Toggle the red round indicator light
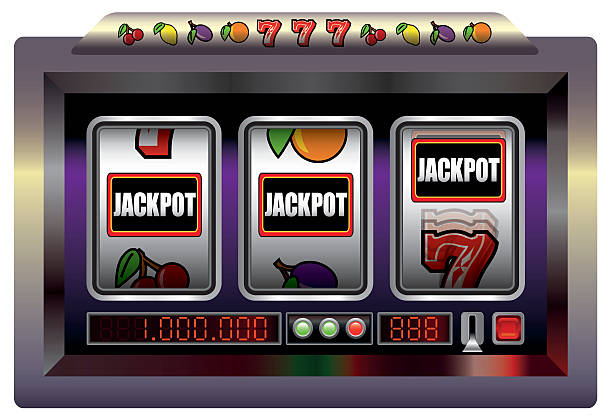 tap(356, 328)
